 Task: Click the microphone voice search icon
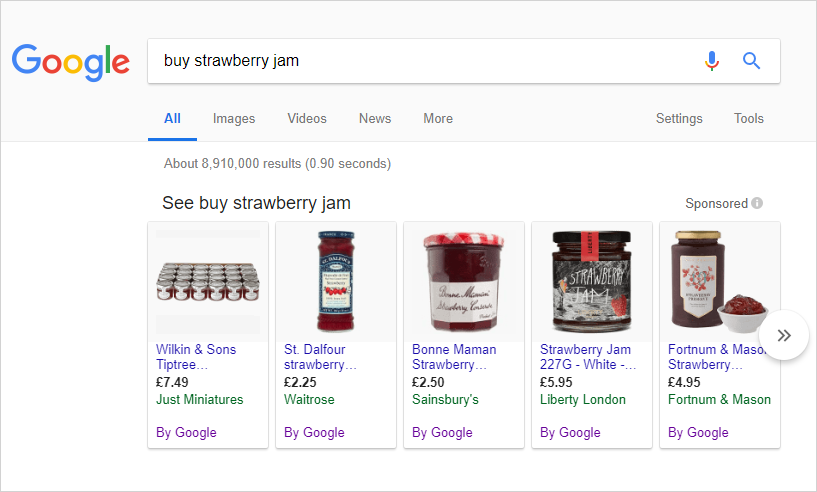pos(712,61)
